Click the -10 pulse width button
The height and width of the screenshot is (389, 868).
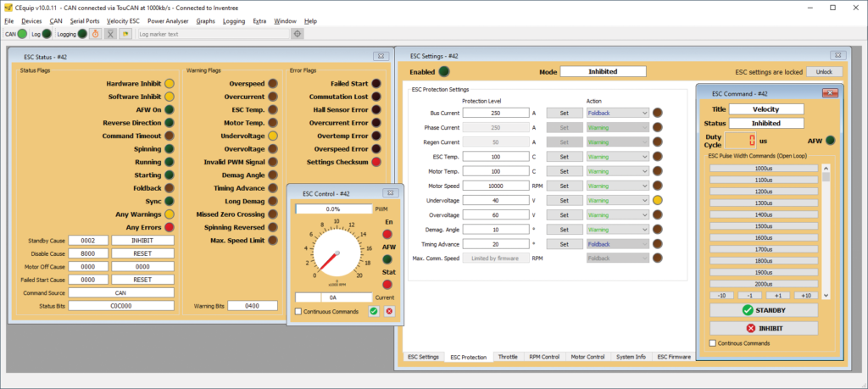pos(721,296)
